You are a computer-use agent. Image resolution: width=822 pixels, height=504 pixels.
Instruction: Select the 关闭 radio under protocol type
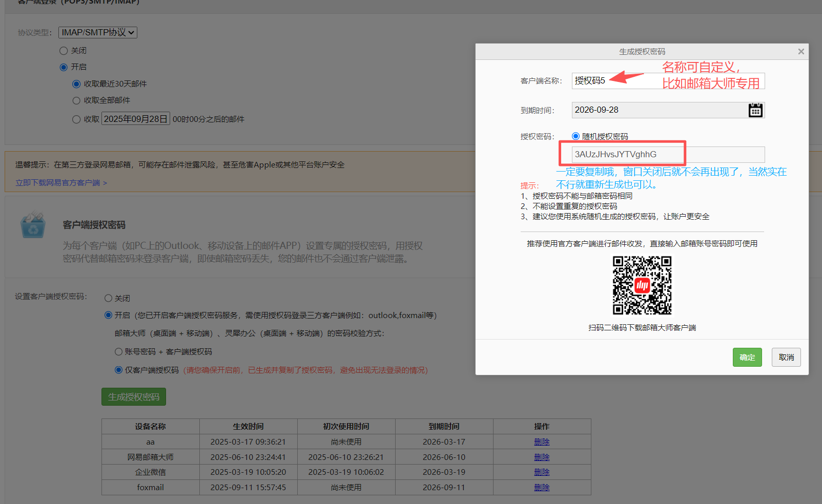point(64,51)
